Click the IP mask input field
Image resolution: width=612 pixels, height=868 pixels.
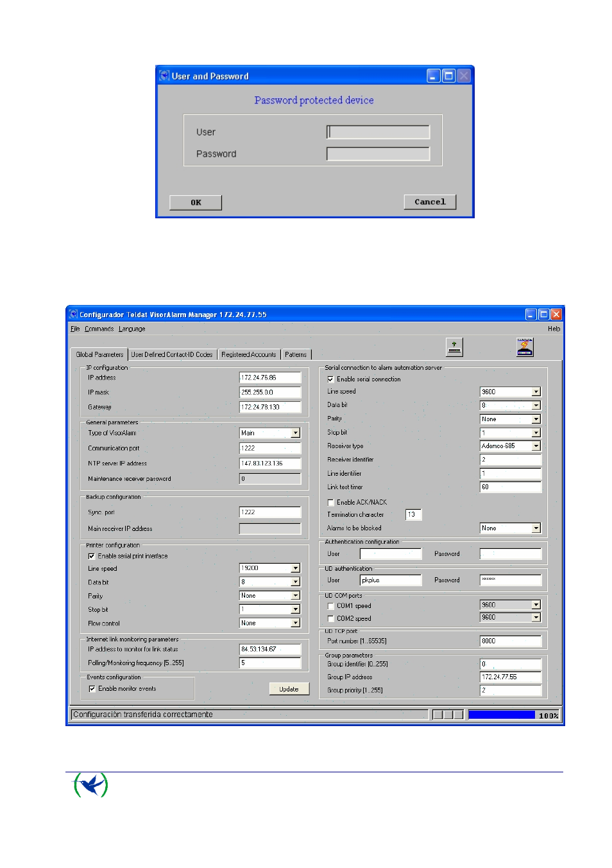pos(270,392)
